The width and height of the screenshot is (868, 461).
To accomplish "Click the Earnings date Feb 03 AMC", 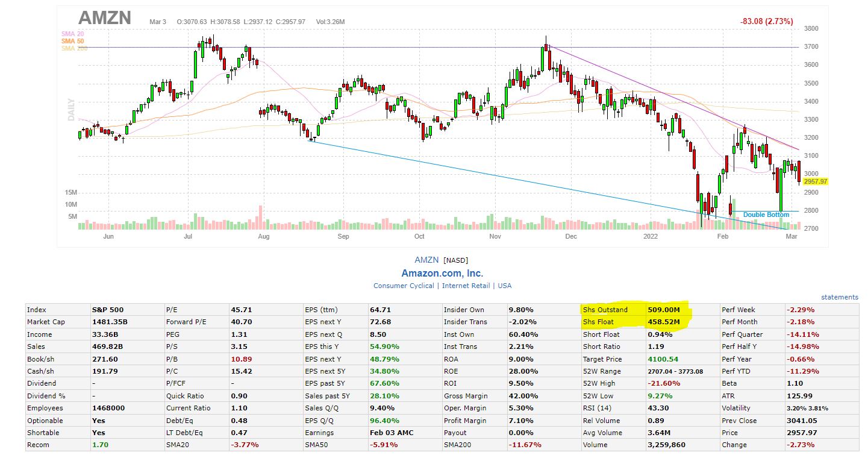I will (392, 433).
